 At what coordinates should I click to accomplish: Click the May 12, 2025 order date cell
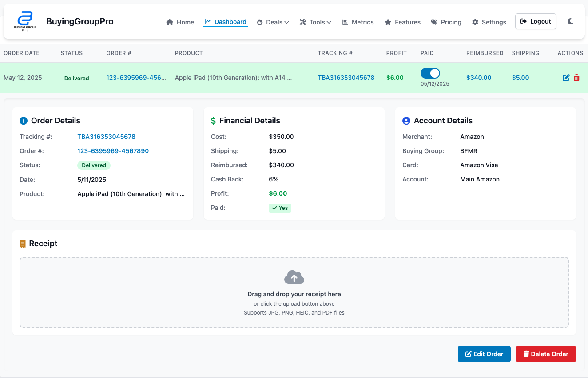click(x=23, y=78)
